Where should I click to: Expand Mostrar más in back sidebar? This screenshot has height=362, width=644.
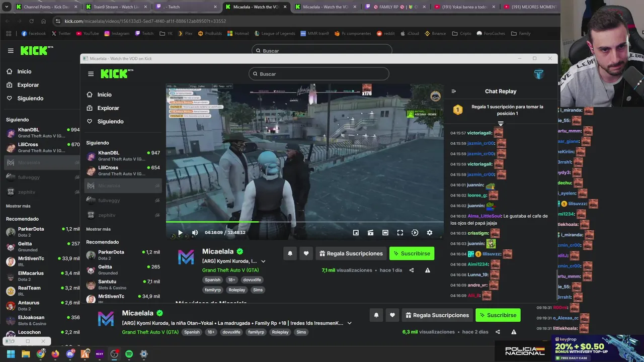tap(18, 206)
